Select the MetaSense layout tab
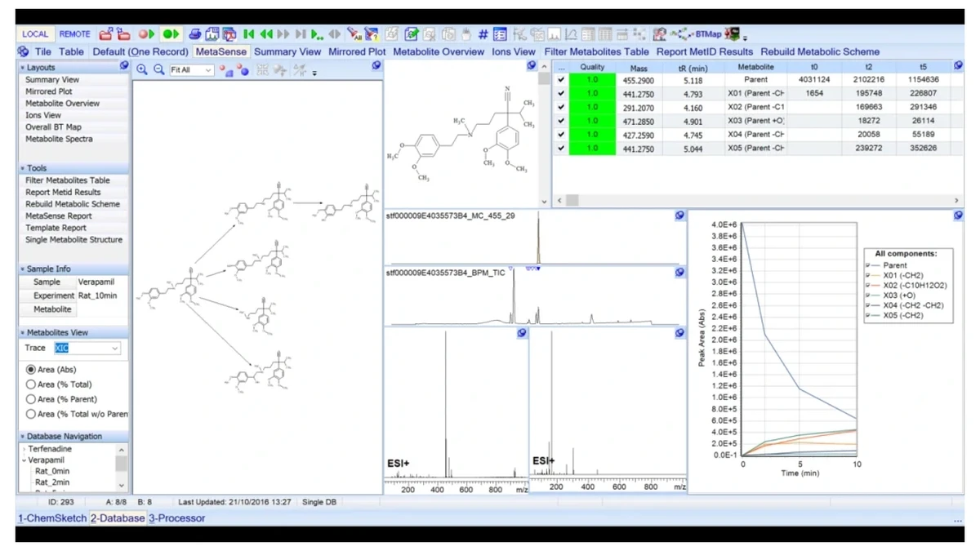Viewport: 980px width, 551px height. coord(221,51)
